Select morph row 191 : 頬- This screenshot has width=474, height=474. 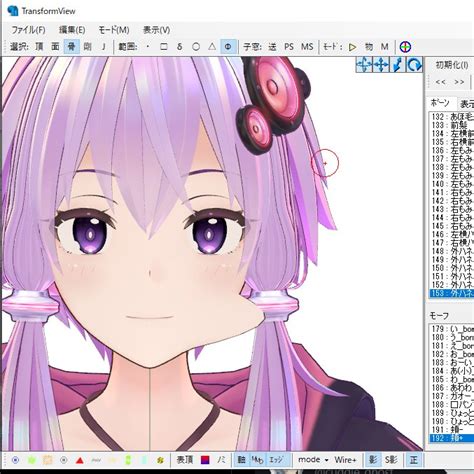(453, 430)
